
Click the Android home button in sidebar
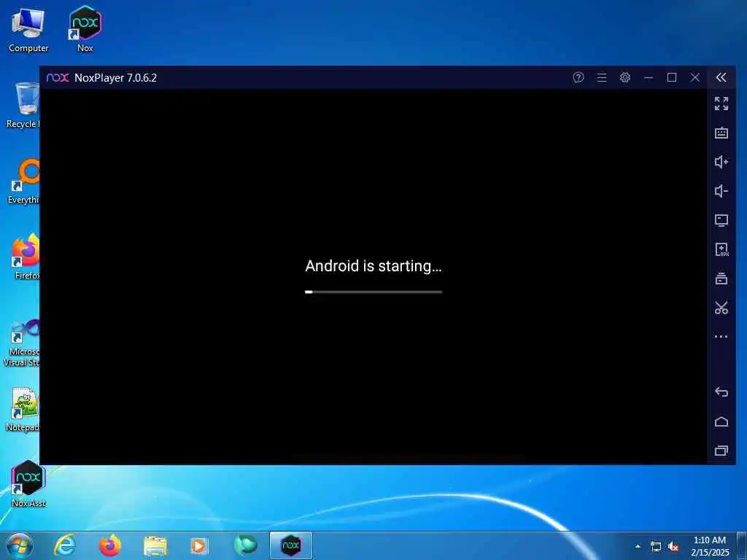721,421
